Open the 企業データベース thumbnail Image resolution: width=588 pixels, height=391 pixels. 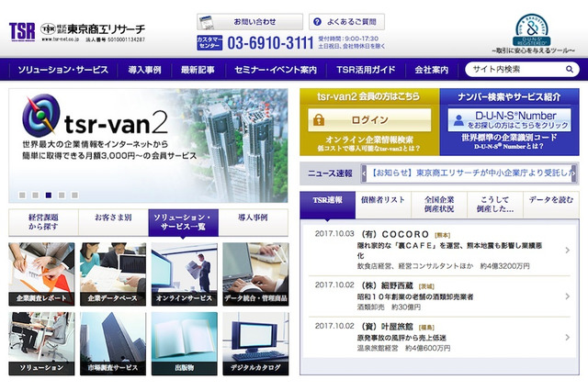pyautogui.click(x=113, y=274)
